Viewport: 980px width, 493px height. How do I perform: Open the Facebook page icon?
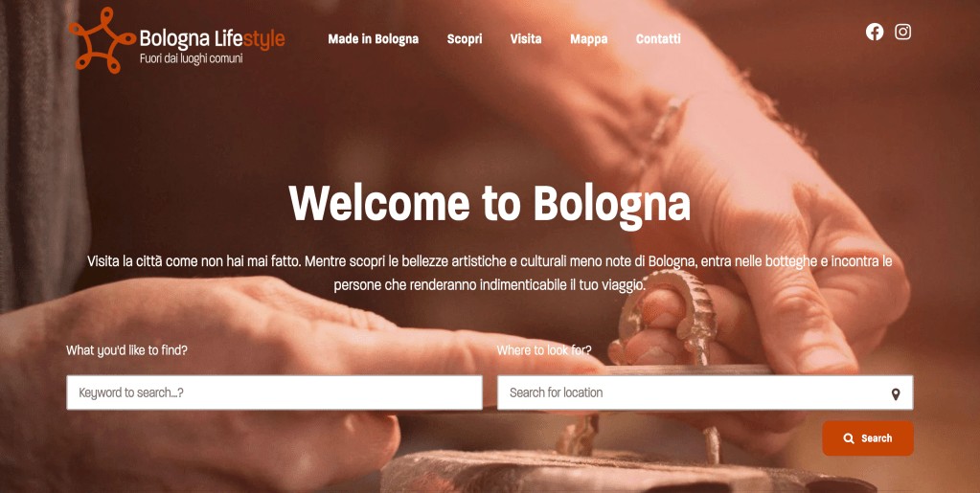[x=875, y=32]
